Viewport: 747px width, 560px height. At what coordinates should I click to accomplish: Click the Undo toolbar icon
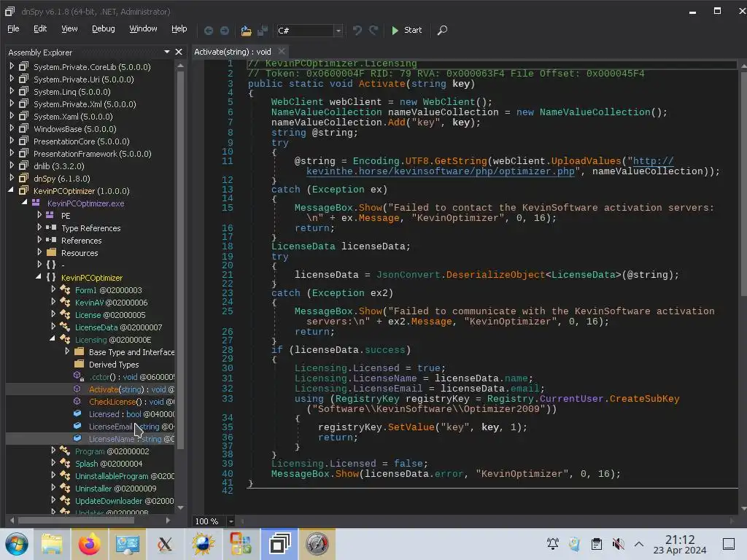click(x=357, y=31)
